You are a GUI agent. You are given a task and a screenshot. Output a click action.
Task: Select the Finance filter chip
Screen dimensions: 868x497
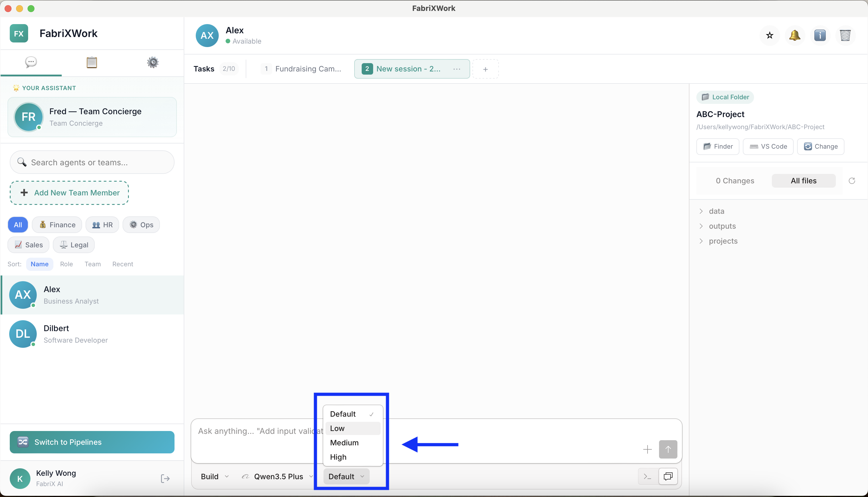[57, 225]
